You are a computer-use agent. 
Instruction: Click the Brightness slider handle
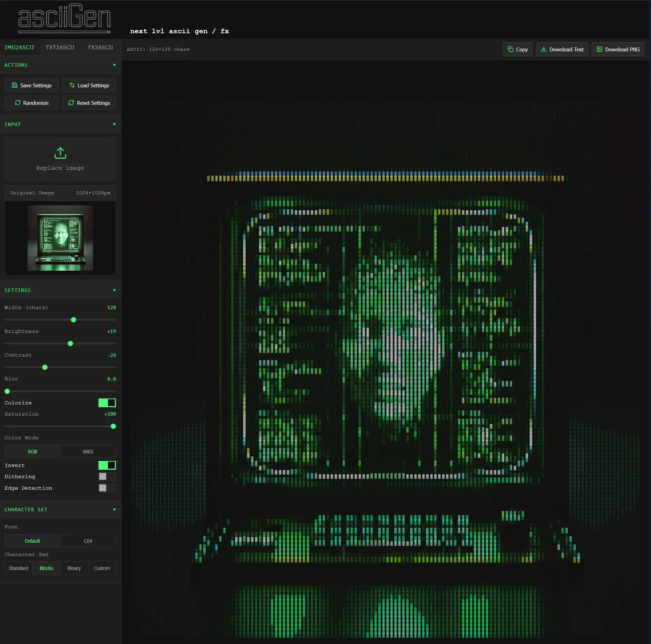(x=70, y=344)
